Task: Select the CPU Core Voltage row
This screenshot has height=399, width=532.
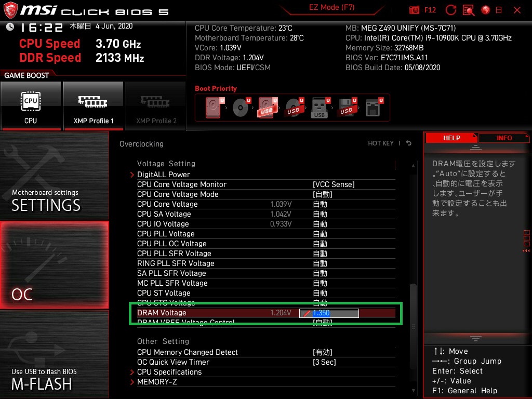Action: [266, 204]
